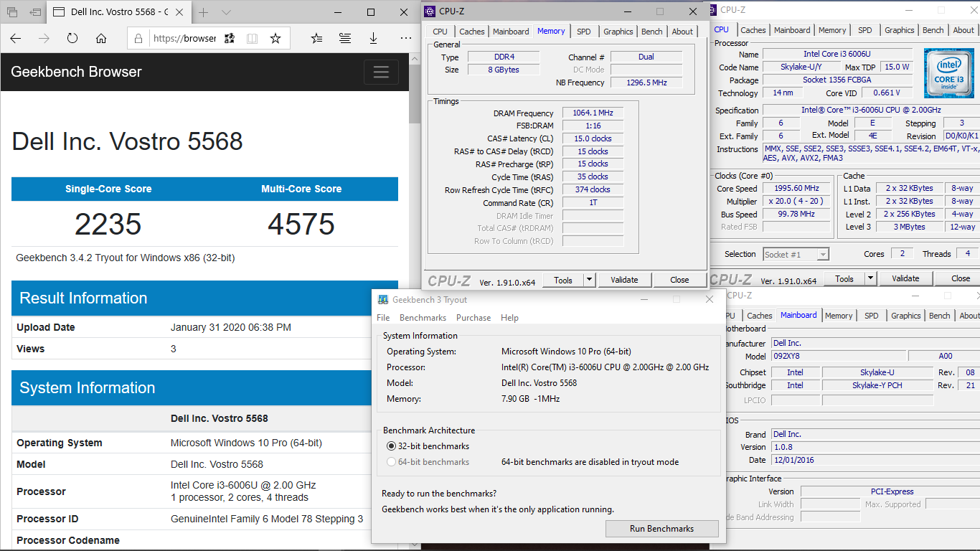Viewport: 980px width, 551px height.
Task: Toggle Geekbench Browser hamburger navigation
Action: pyautogui.click(x=381, y=72)
